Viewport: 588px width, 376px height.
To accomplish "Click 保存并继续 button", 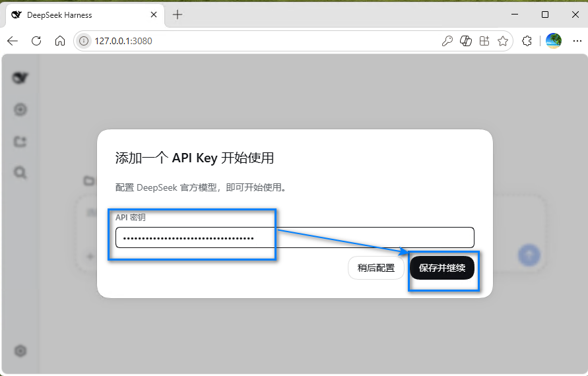I will (442, 268).
